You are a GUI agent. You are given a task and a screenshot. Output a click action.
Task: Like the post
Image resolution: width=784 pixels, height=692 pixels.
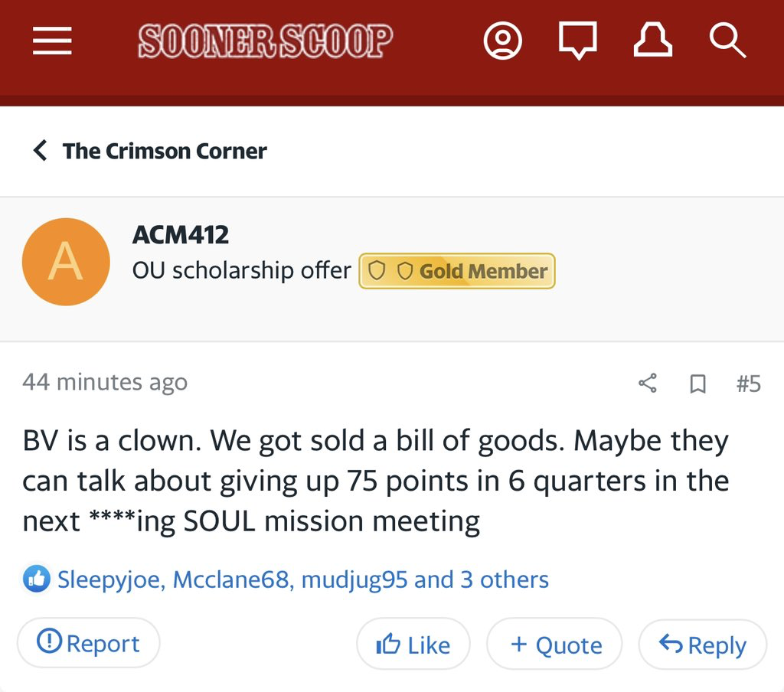coord(413,645)
